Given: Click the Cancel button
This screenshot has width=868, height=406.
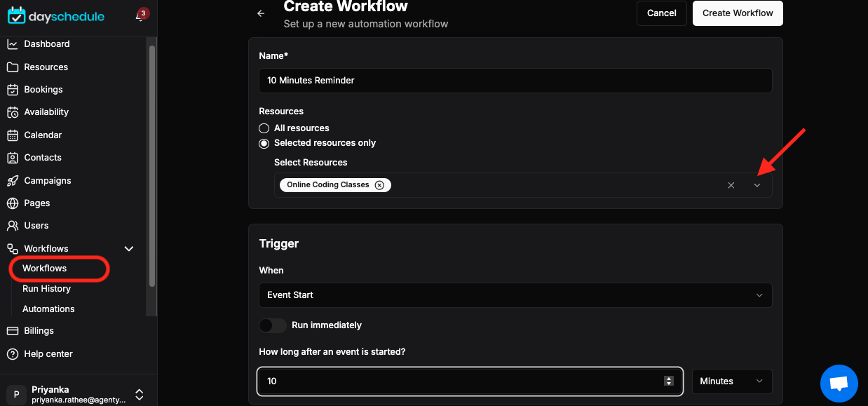Looking at the screenshot, I should [x=662, y=13].
